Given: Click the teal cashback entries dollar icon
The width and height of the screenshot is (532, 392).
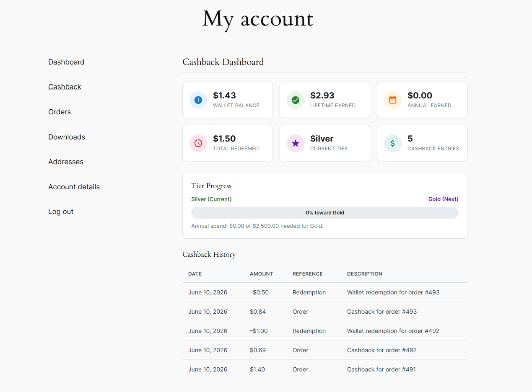Looking at the screenshot, I should tap(393, 143).
